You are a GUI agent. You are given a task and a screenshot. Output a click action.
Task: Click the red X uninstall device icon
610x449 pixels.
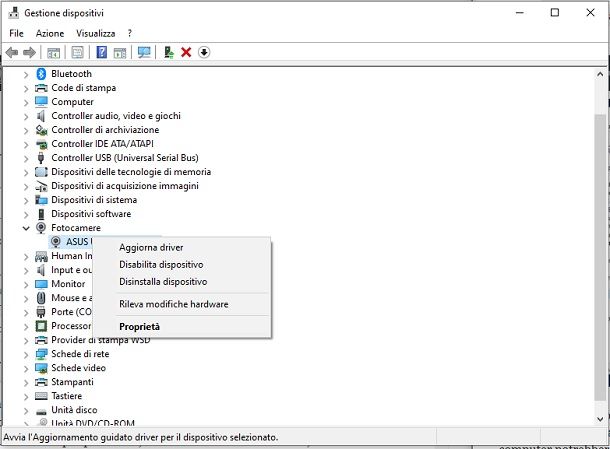(x=186, y=52)
